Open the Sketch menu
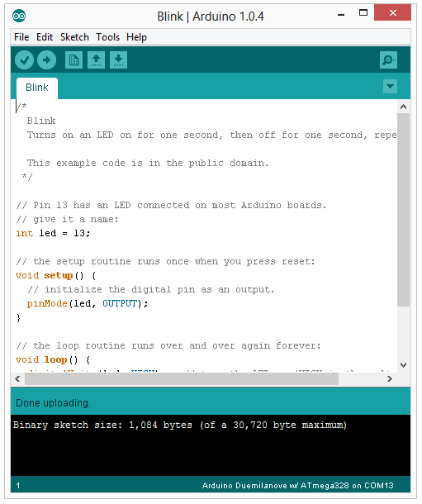Viewport: 422px width, 504px height. coord(74,37)
